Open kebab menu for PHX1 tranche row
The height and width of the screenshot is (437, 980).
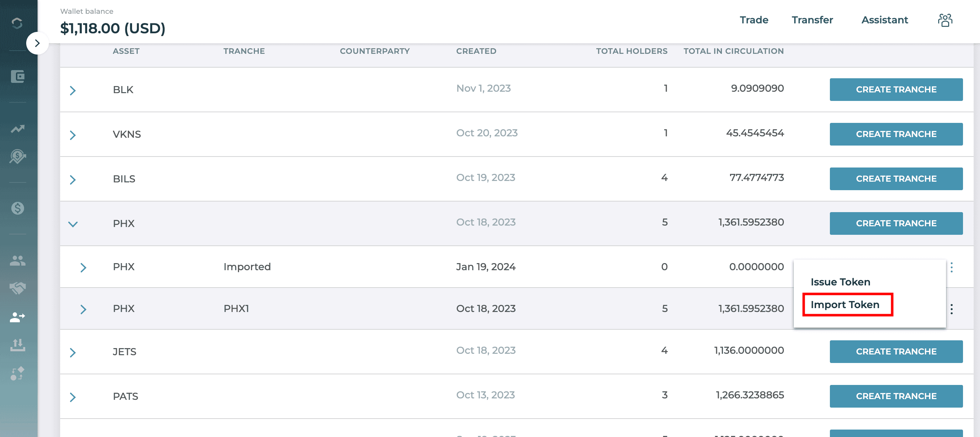(x=951, y=309)
